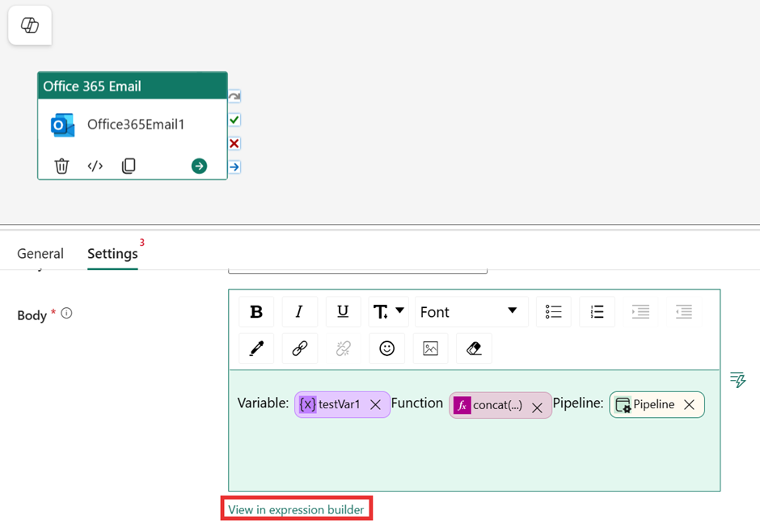Switch to the General tab

(40, 253)
